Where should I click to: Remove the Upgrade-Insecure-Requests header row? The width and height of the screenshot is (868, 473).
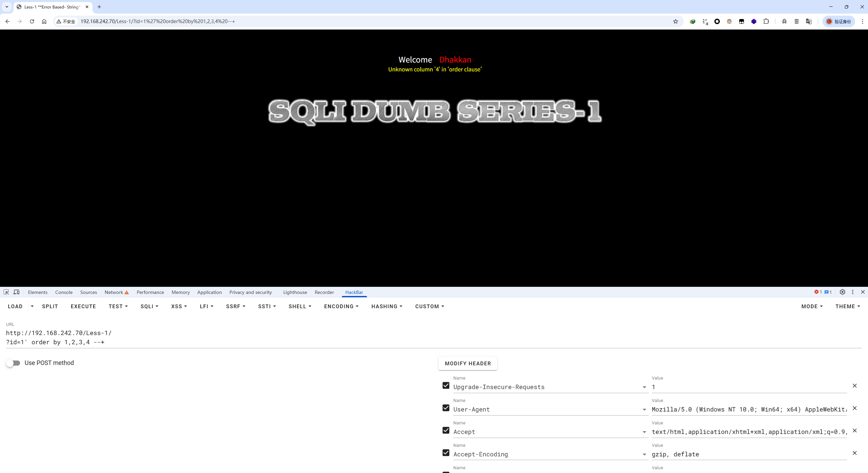(x=855, y=386)
